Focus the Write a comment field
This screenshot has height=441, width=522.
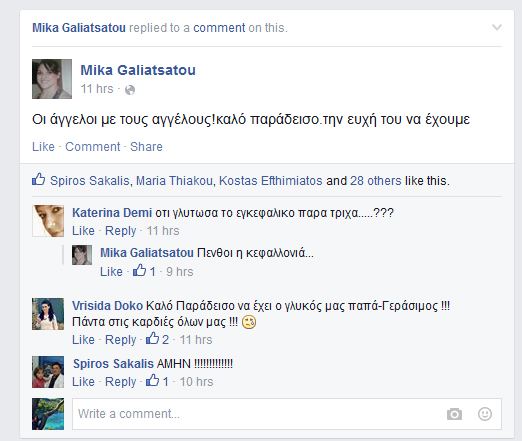pyautogui.click(x=287, y=414)
